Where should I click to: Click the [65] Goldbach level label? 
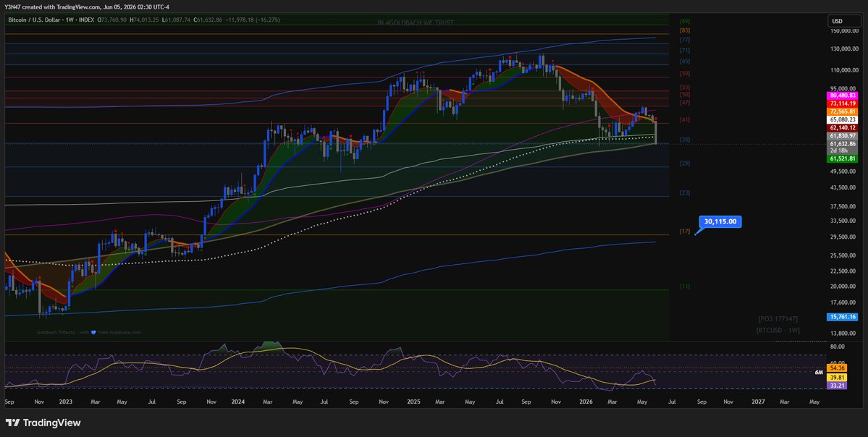pyautogui.click(x=684, y=61)
